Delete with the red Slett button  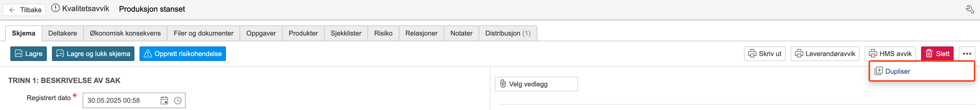tap(937, 54)
